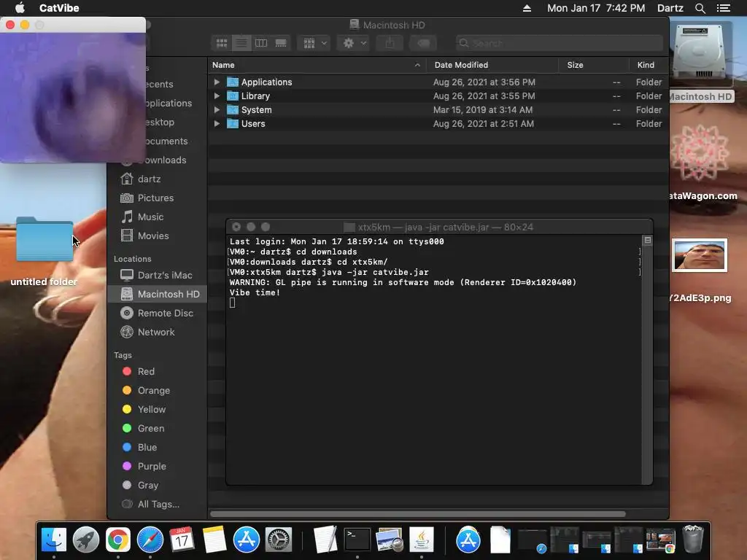Open the Apple menu
747x560 pixels.
20,8
